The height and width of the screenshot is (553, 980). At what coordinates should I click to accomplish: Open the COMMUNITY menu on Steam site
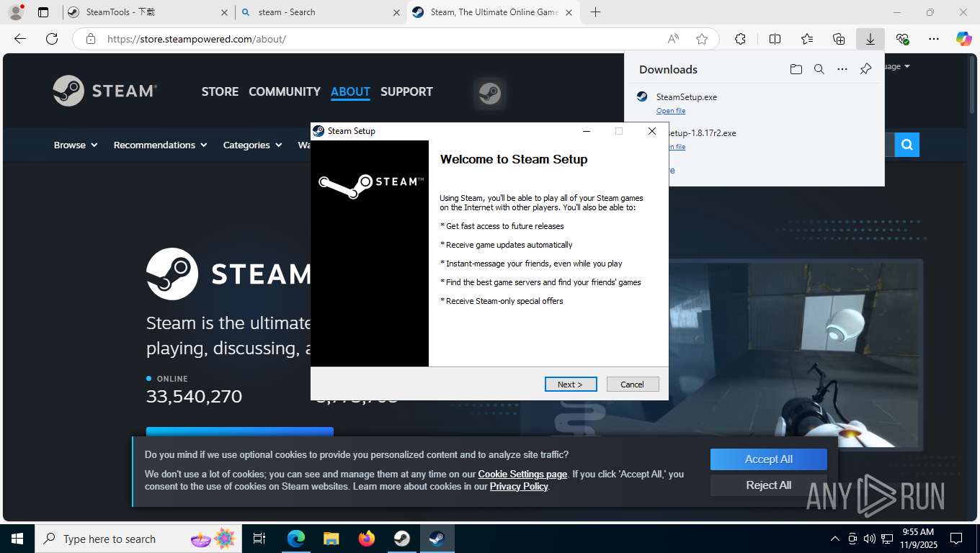285,91
